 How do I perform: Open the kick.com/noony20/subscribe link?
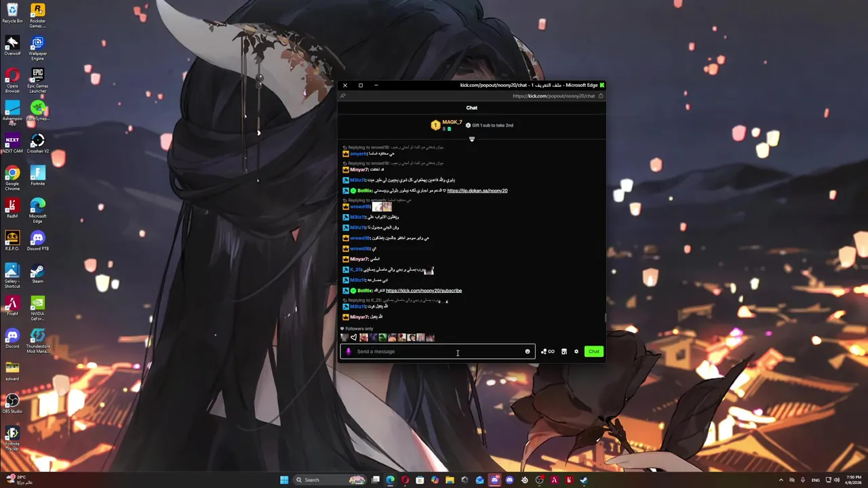point(424,291)
